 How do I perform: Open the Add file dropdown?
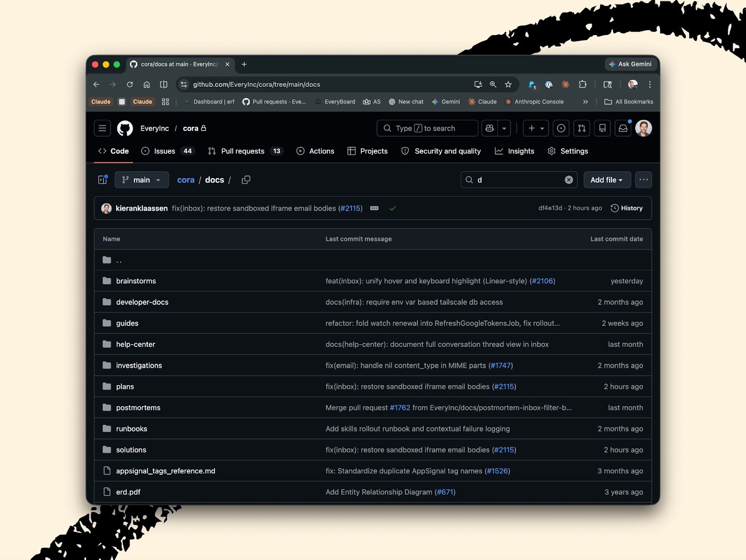607,180
